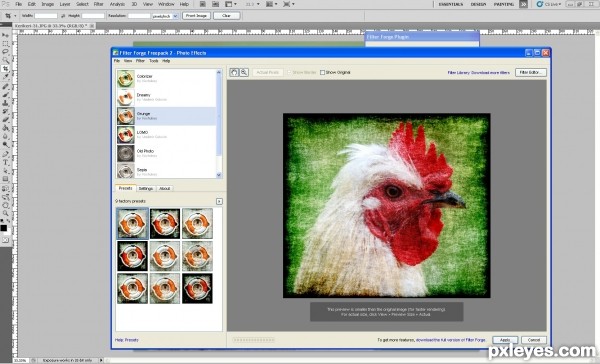
Task: Select the LOMO filter in list
Action: (x=166, y=134)
